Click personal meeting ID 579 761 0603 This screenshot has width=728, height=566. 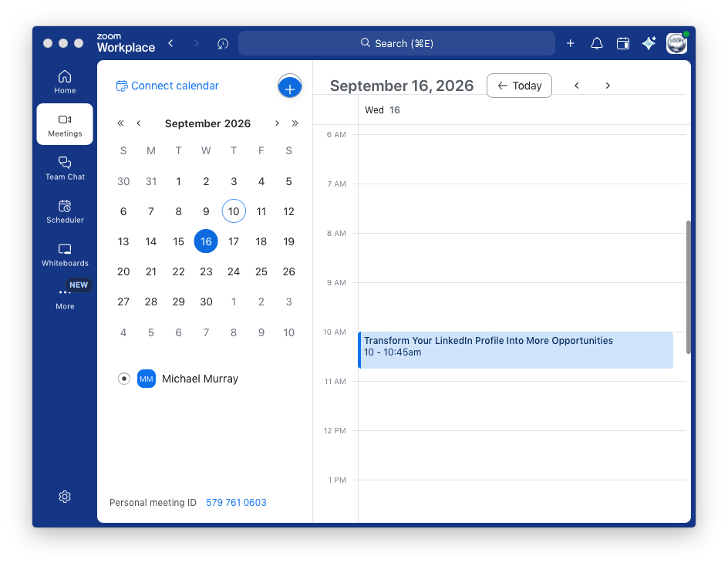point(236,503)
